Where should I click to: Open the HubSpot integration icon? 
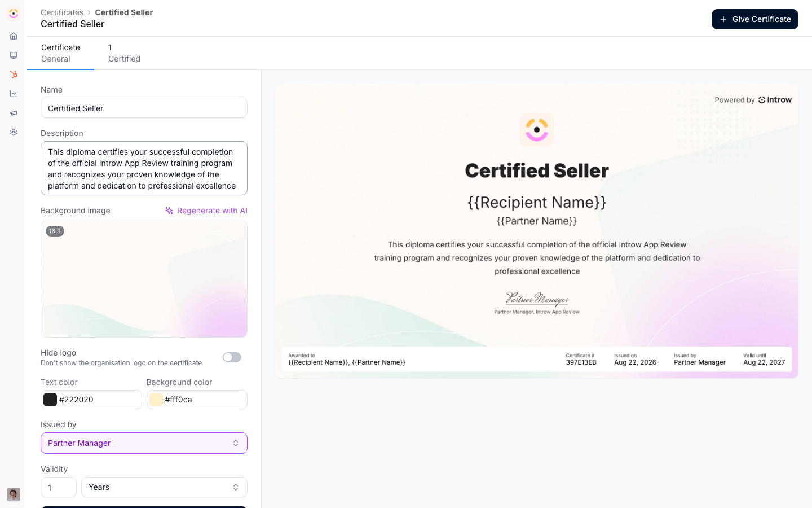[14, 75]
